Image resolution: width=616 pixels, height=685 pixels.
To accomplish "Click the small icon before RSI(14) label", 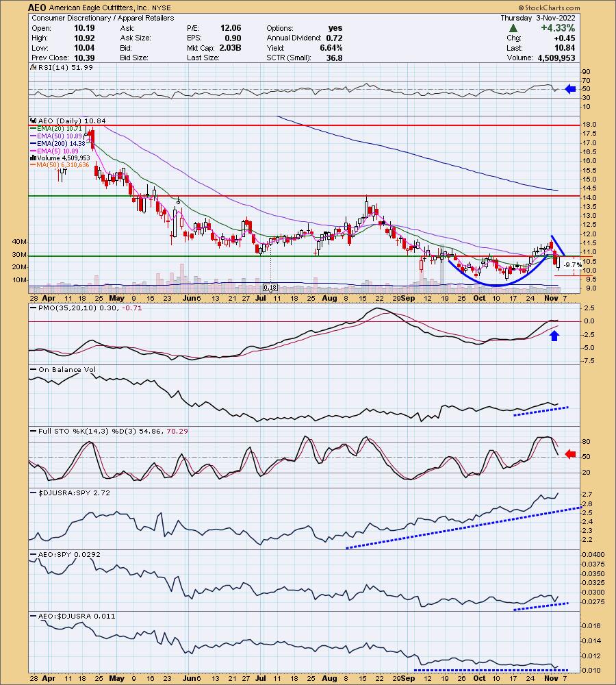I will tap(33, 67).
